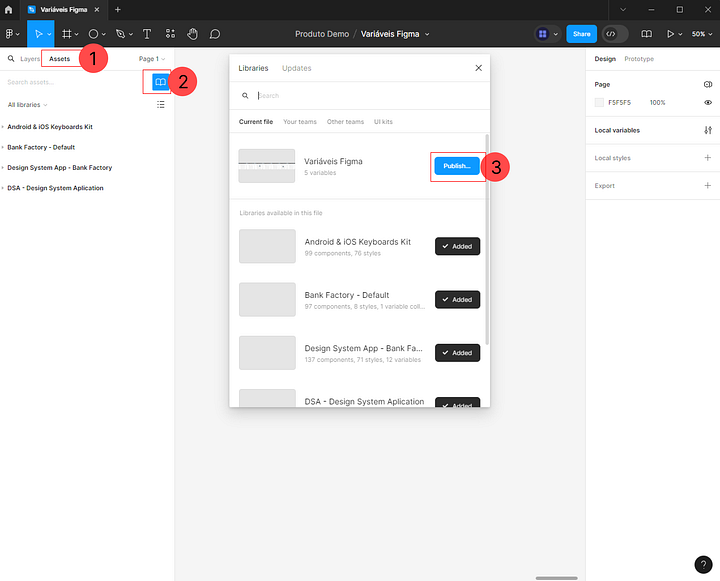Switch to the Prototype tab
Viewport: 720px width, 581px height.
[639, 59]
